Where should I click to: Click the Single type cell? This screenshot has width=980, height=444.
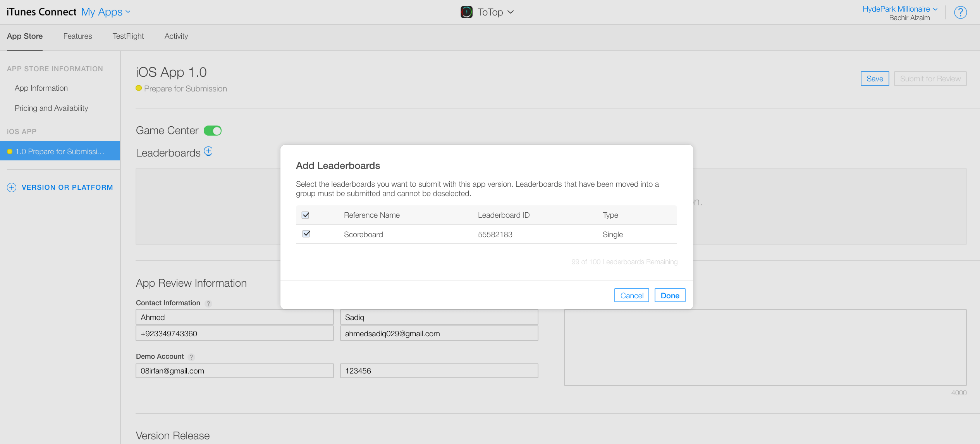tap(612, 234)
